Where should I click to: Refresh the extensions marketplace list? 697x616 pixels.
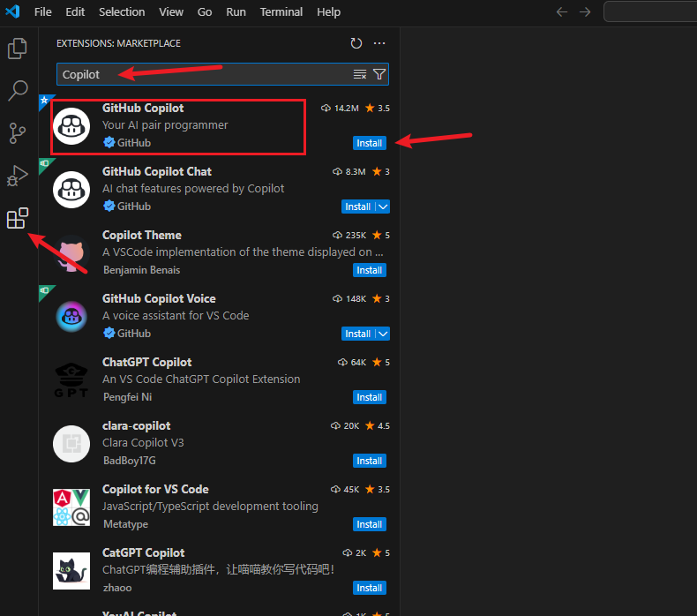356,43
